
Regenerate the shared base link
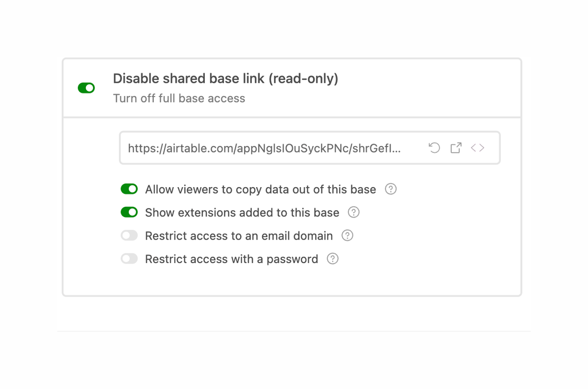pos(434,147)
